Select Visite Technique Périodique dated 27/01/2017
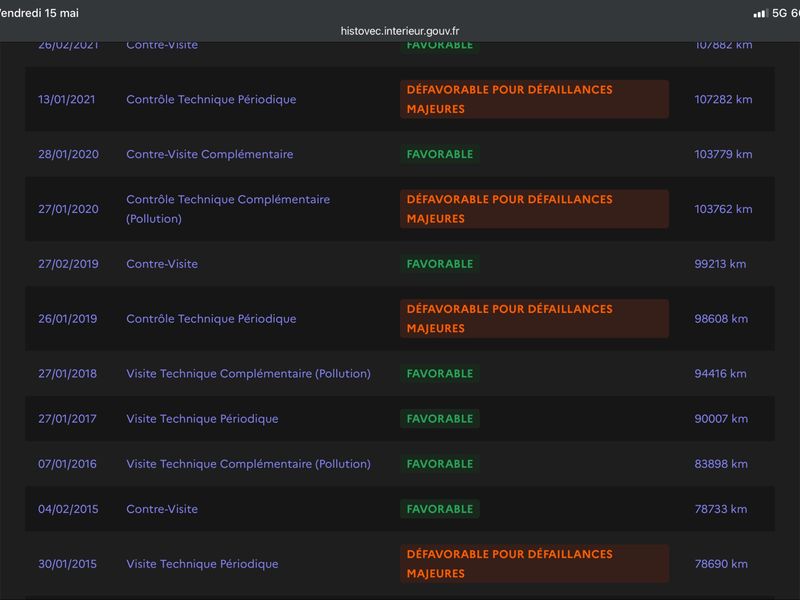800x600 pixels. coord(202,418)
